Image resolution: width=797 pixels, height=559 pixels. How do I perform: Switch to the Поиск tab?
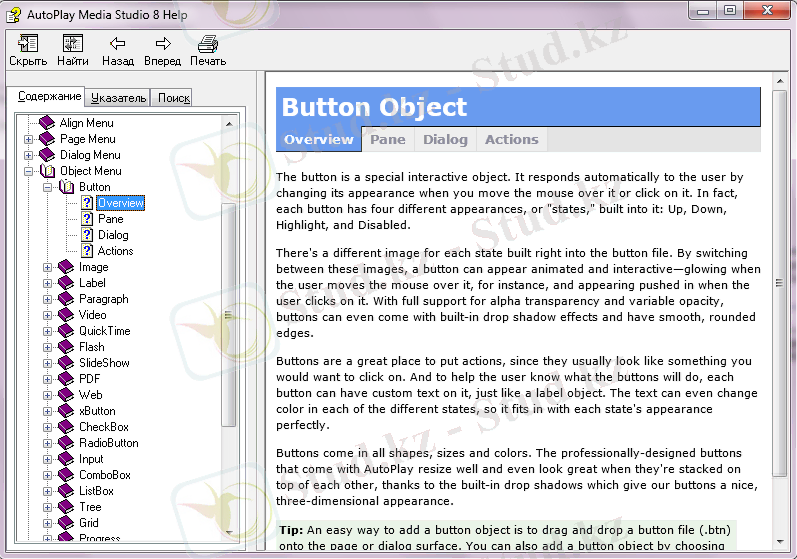(x=173, y=97)
